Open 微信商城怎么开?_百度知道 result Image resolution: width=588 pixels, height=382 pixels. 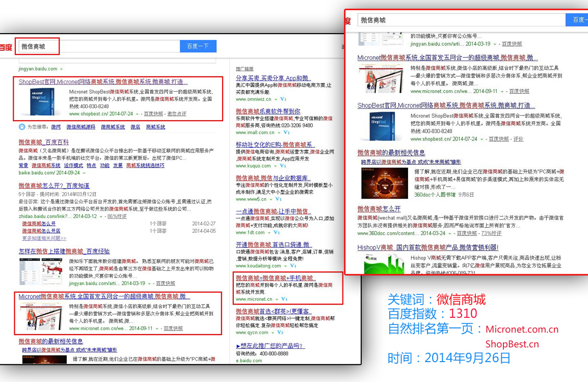coord(54,185)
